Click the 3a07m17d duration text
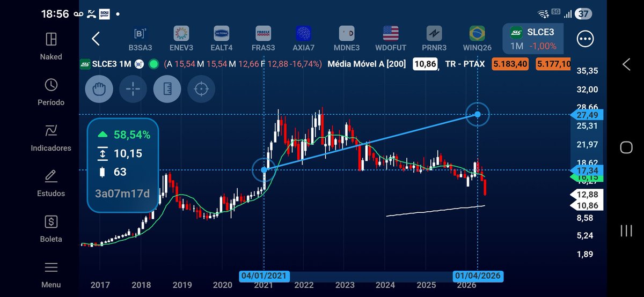 click(x=123, y=192)
